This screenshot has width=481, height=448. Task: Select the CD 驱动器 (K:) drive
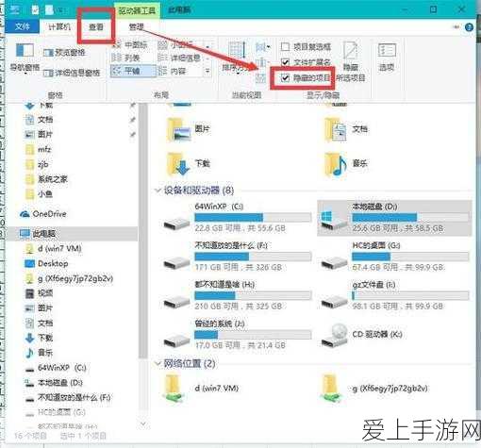click(x=361, y=335)
